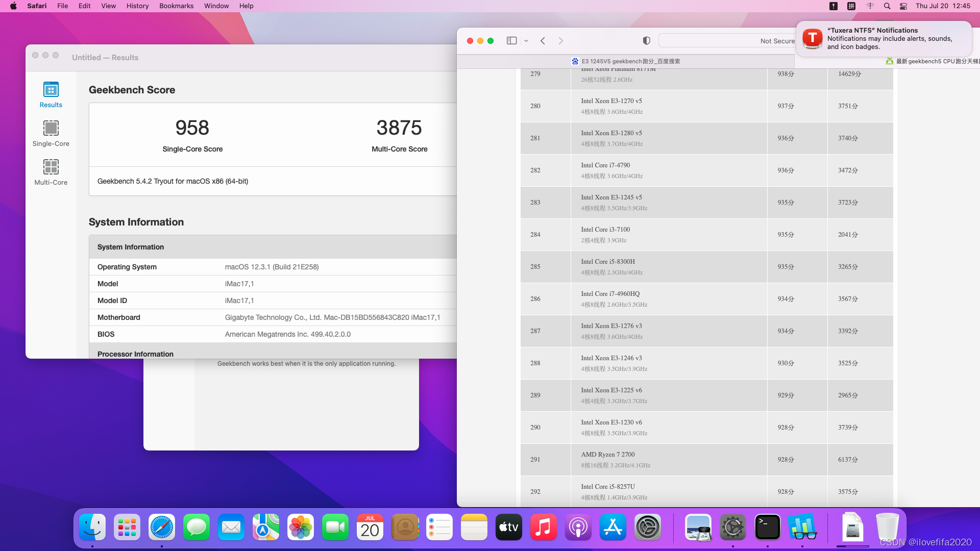The width and height of the screenshot is (980, 551).
Task: Toggle the Safari sidebar button
Action: point(511,41)
